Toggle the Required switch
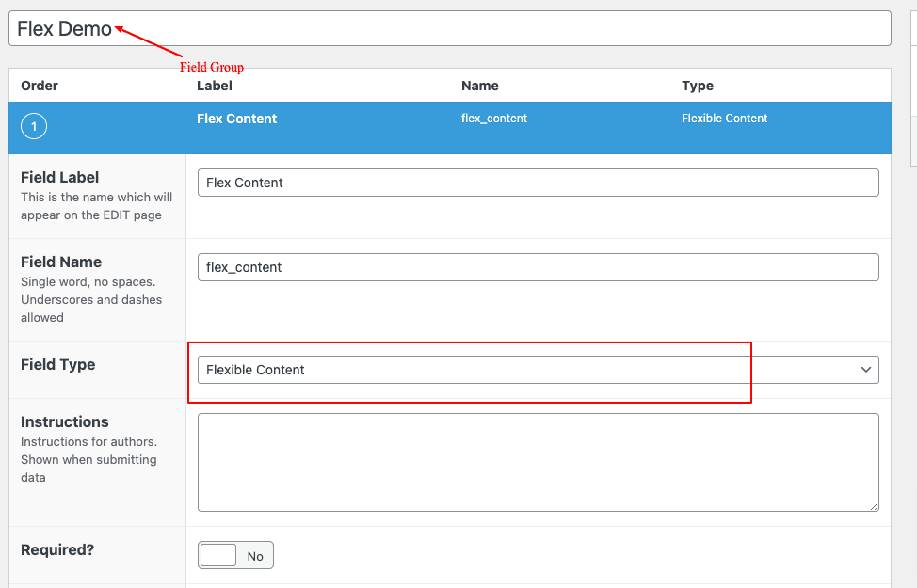Viewport: 917px width, 588px height. pyautogui.click(x=235, y=555)
